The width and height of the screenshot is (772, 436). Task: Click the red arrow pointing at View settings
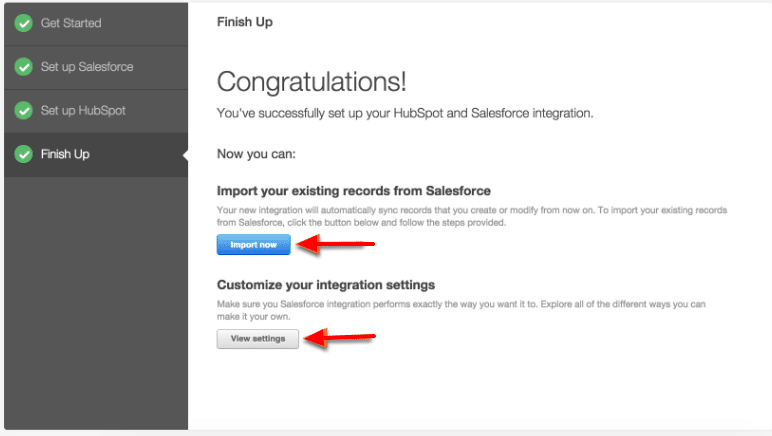click(331, 338)
